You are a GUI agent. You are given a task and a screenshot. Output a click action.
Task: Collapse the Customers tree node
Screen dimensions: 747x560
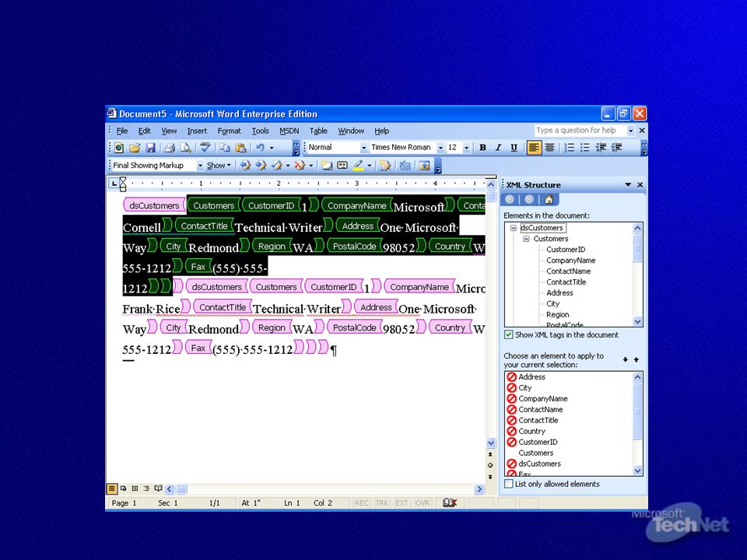pos(526,239)
